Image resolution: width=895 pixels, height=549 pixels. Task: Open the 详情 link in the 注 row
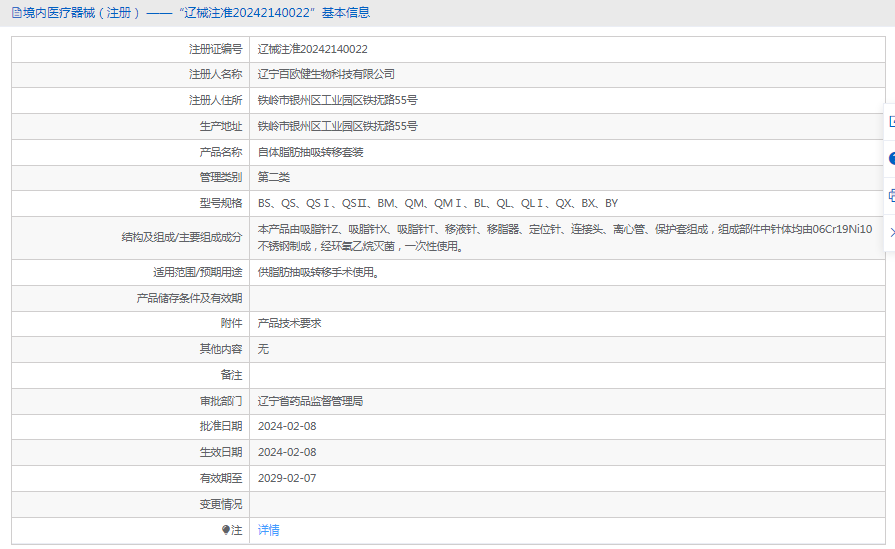pos(268,530)
